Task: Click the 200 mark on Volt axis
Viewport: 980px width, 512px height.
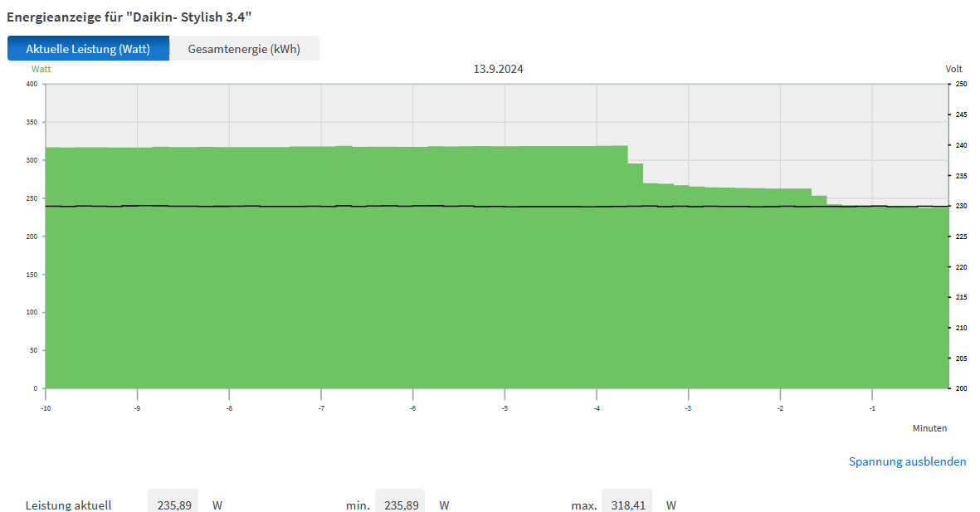Action: (x=960, y=388)
